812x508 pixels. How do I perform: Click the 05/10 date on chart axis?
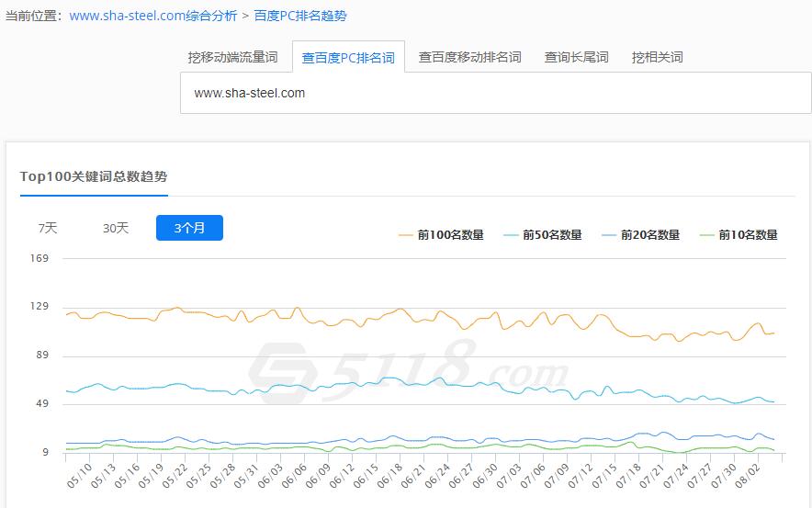point(80,478)
